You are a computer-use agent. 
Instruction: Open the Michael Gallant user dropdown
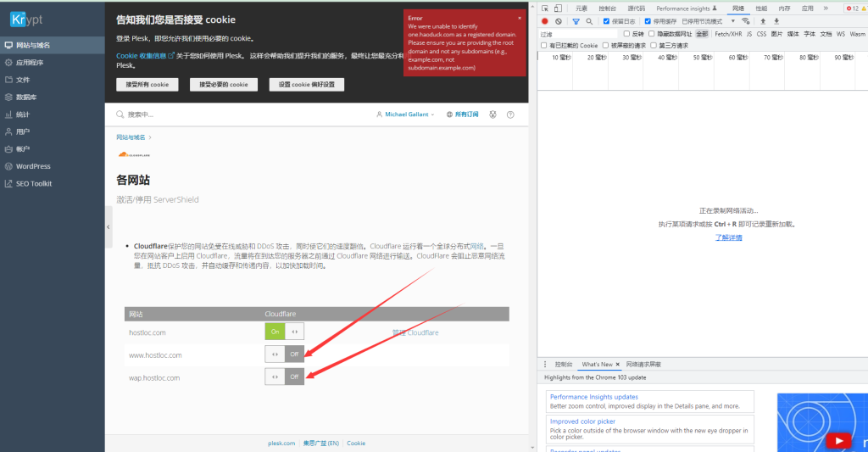click(405, 114)
